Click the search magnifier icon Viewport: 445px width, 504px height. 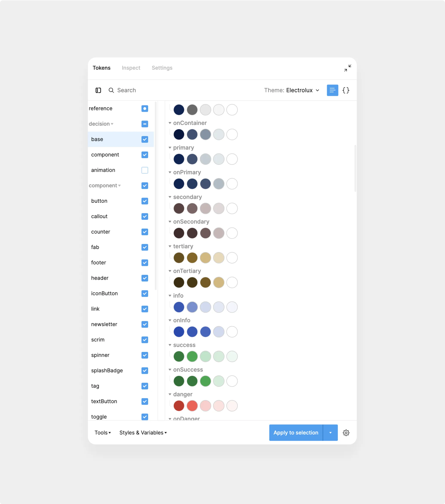(x=111, y=90)
